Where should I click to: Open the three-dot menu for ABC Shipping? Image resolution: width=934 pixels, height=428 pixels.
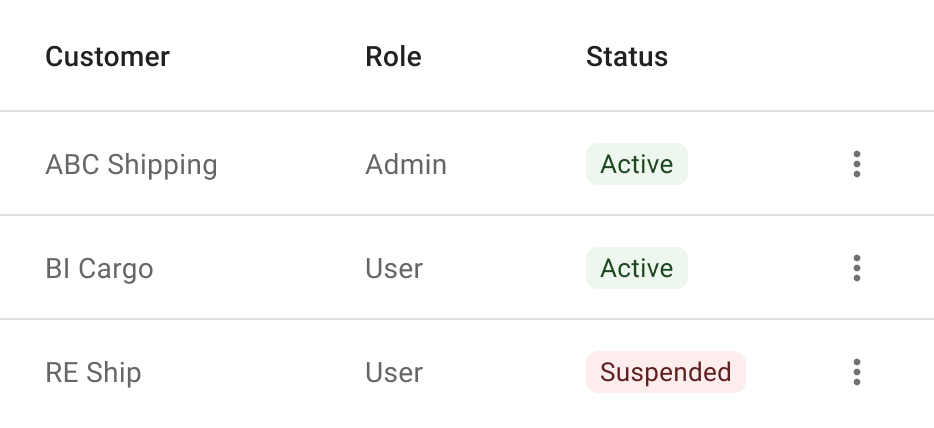pyautogui.click(x=857, y=164)
